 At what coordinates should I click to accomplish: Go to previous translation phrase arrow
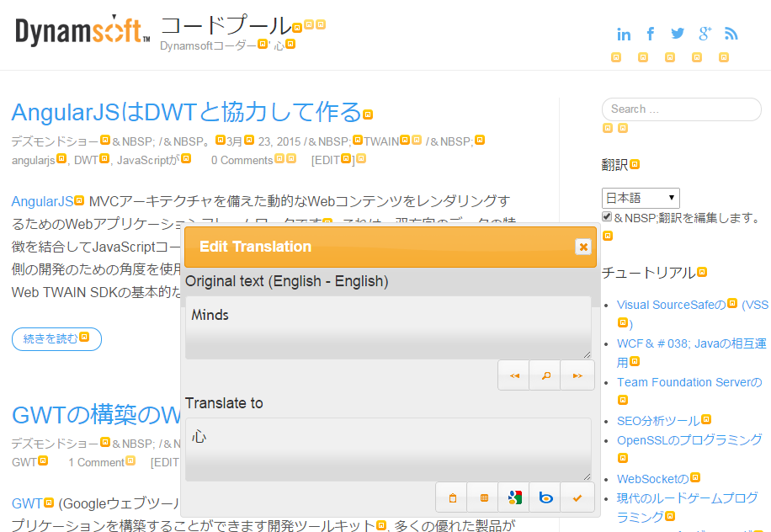[x=514, y=375]
